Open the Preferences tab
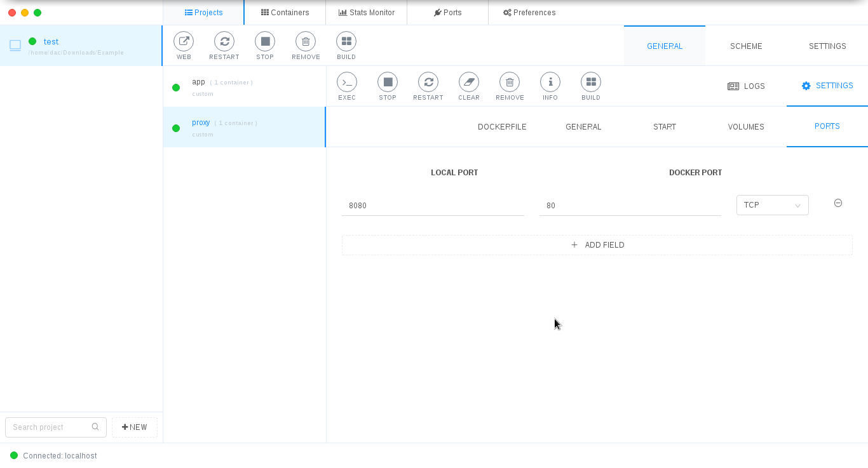 coord(529,13)
